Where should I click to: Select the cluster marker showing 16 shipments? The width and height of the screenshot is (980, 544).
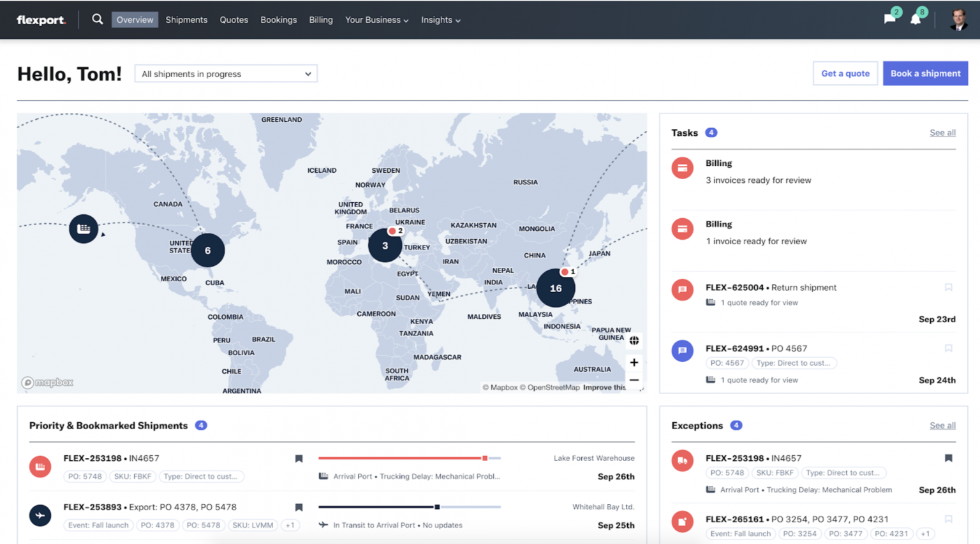555,288
